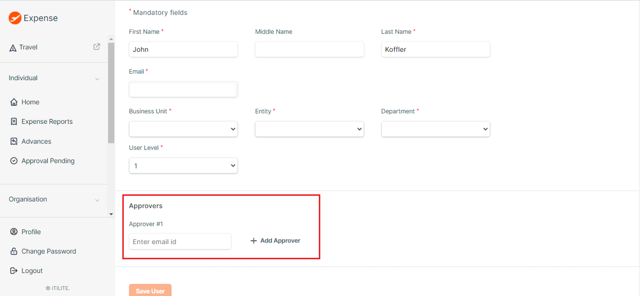The image size is (644, 296).
Task: Click the Save User button
Action: 150,291
